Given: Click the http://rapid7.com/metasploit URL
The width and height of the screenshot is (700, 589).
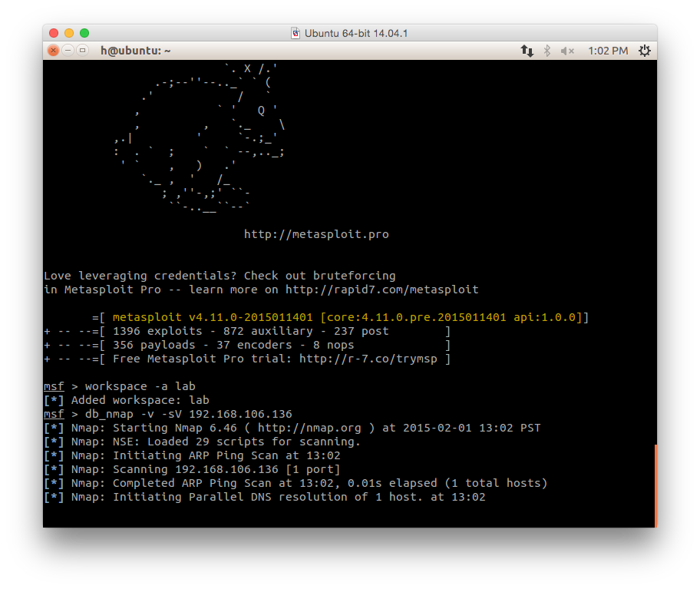Looking at the screenshot, I should [381, 290].
